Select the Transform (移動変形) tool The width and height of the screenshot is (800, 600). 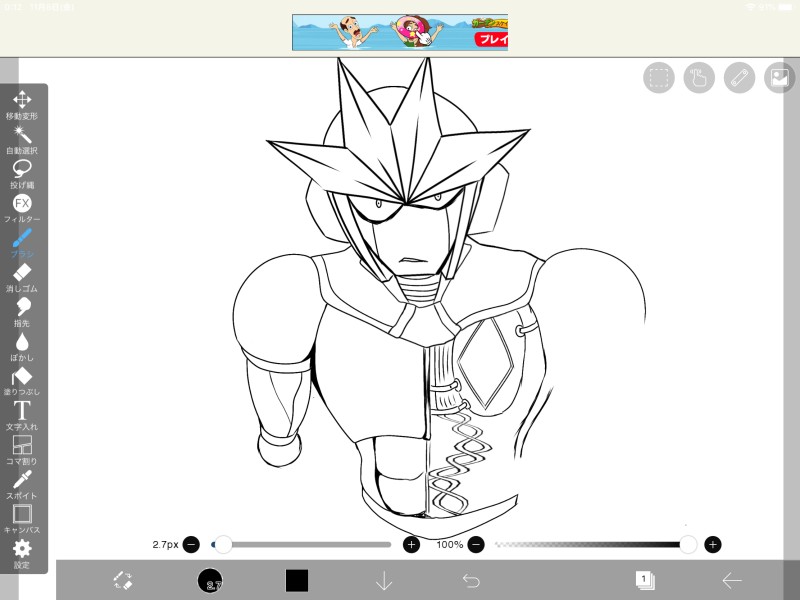(22, 105)
